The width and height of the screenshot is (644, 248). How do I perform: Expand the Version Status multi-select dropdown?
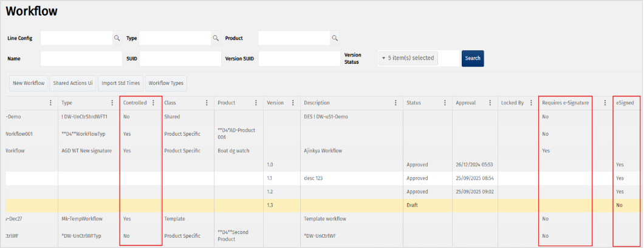pos(417,58)
